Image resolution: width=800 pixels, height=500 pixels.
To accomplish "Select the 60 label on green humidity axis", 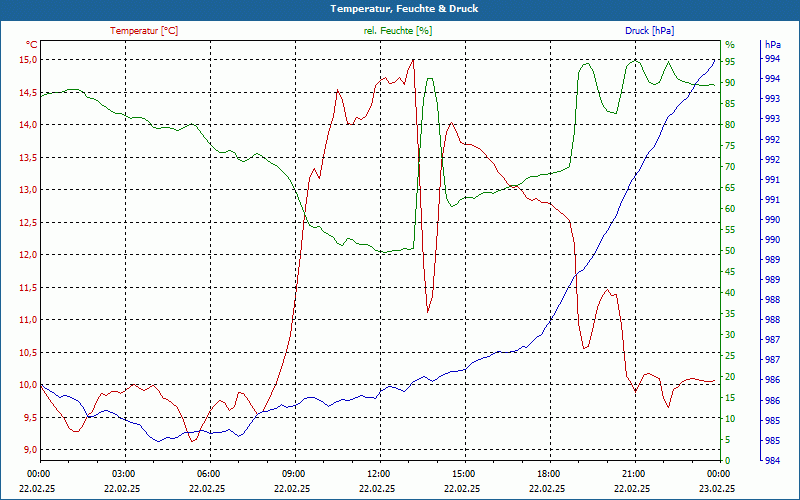I will click(730, 209).
